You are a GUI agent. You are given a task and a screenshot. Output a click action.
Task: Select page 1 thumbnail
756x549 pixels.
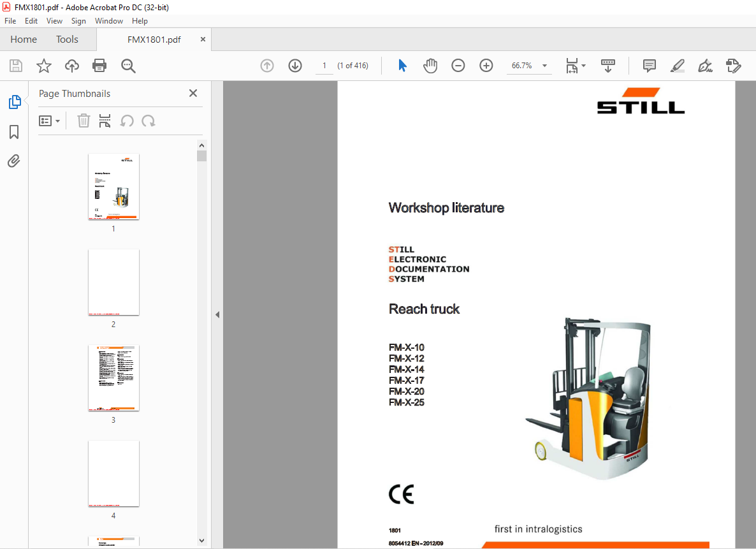pos(114,187)
